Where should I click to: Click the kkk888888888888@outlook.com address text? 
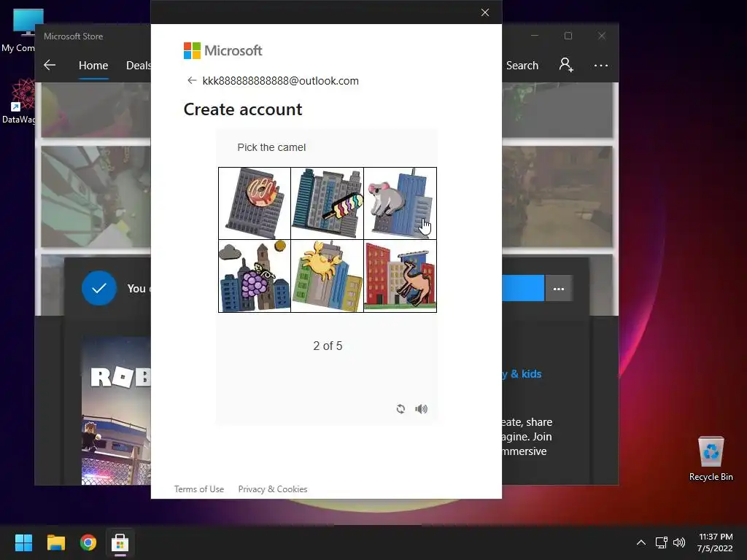point(281,81)
